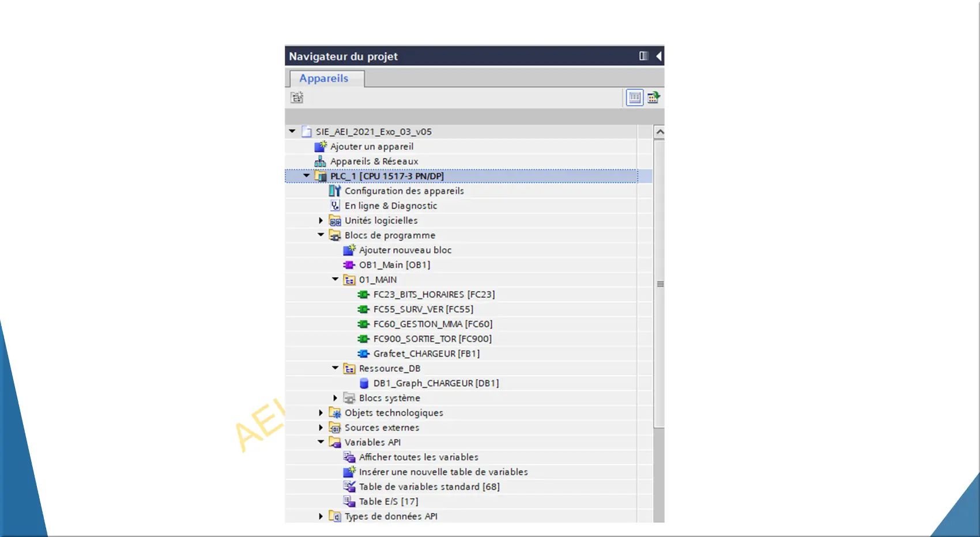
Task: Open Table de variables standard [68]
Action: click(x=429, y=487)
